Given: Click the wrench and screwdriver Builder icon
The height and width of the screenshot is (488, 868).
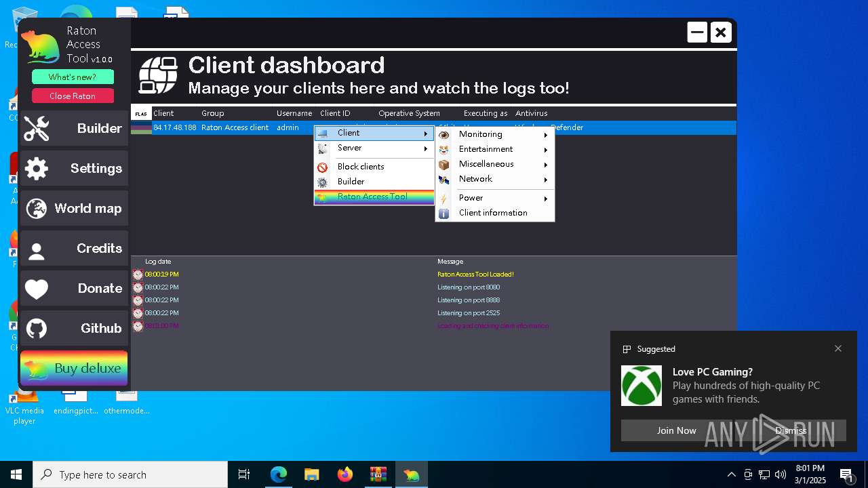Looking at the screenshot, I should [37, 129].
